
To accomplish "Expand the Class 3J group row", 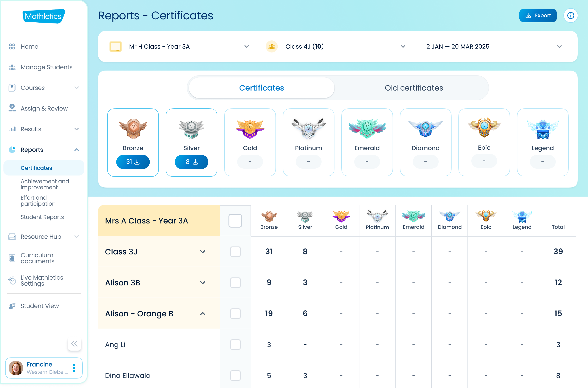I will [203, 252].
